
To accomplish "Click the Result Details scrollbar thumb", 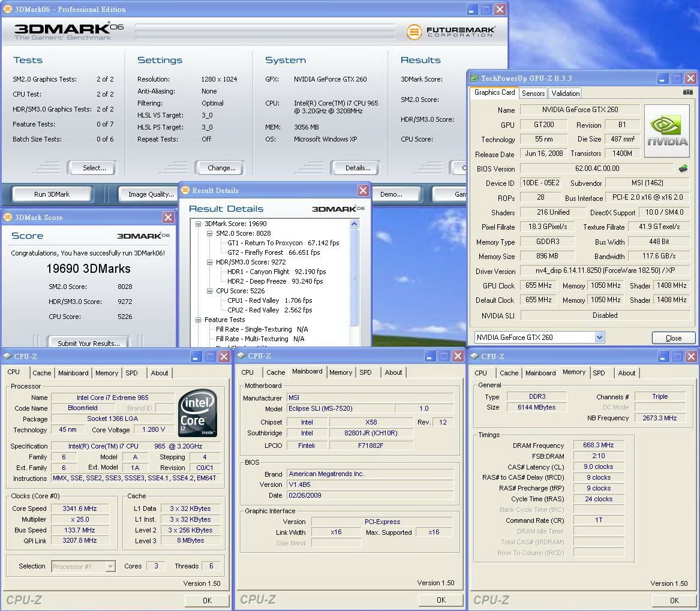I will [x=354, y=277].
